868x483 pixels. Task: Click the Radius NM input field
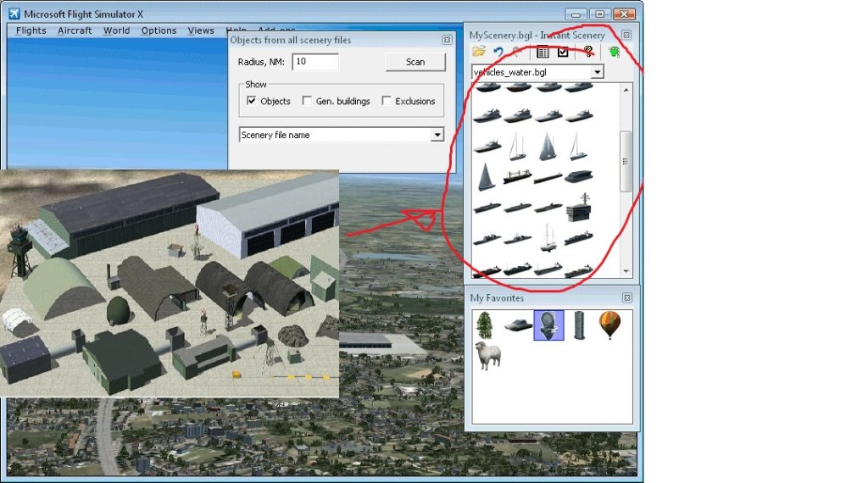coord(315,61)
